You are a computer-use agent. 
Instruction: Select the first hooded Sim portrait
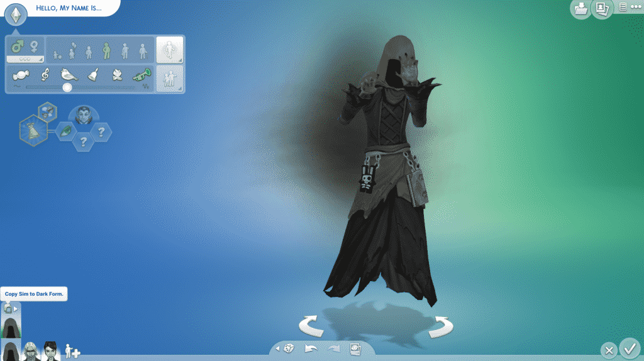[x=11, y=350]
